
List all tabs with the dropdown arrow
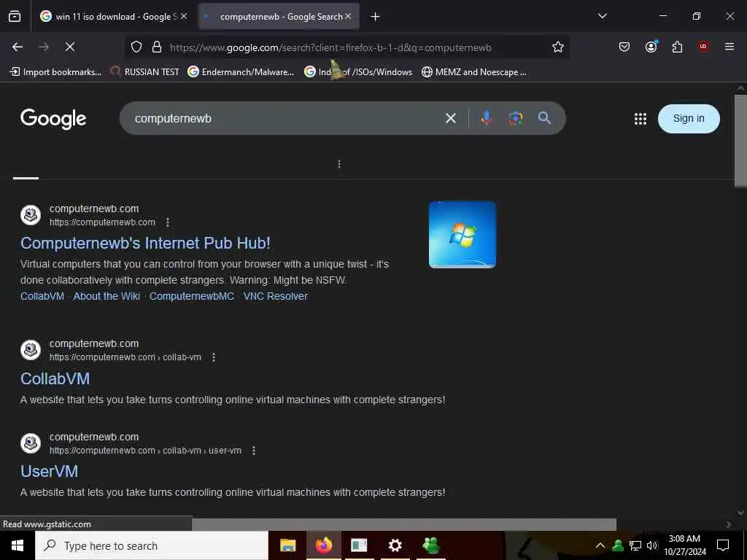[x=602, y=16]
